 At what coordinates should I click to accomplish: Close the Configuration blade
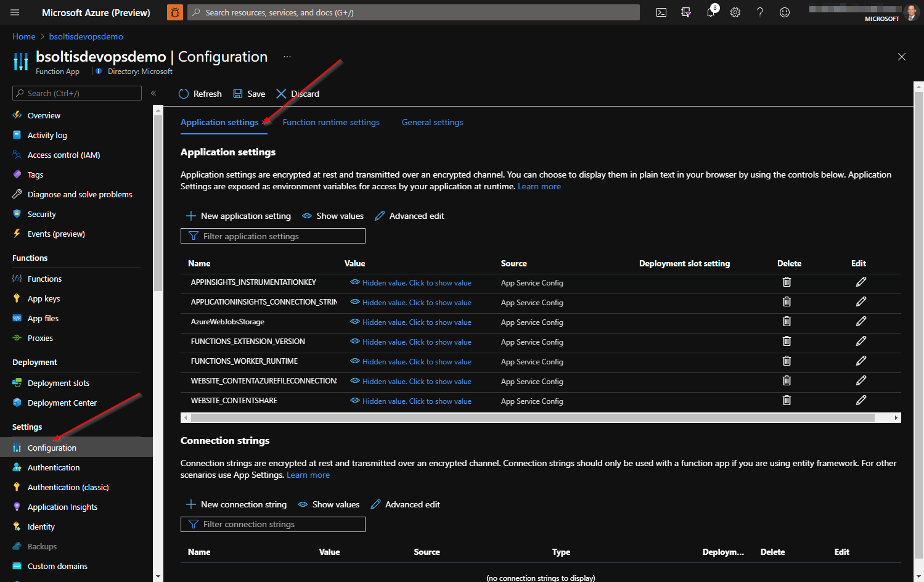click(x=902, y=57)
